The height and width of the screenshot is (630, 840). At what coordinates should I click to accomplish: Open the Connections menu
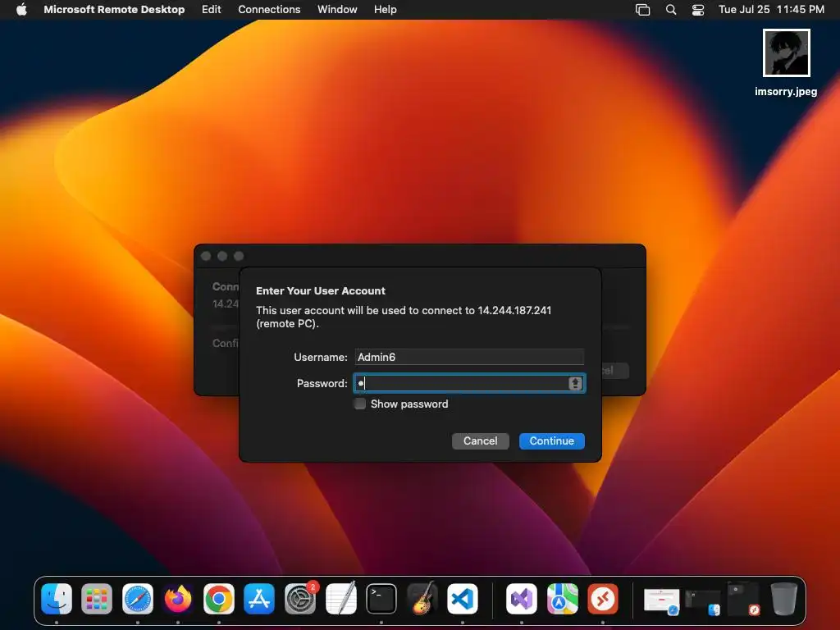(x=269, y=10)
